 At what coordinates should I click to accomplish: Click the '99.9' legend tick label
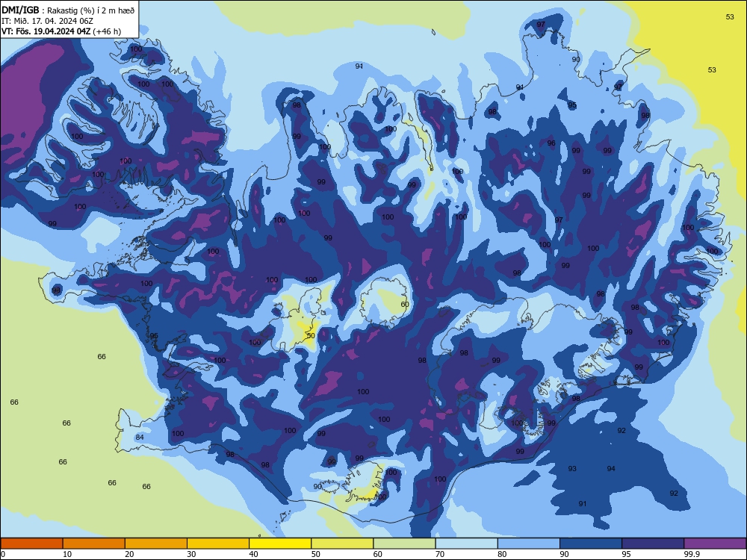click(x=691, y=554)
